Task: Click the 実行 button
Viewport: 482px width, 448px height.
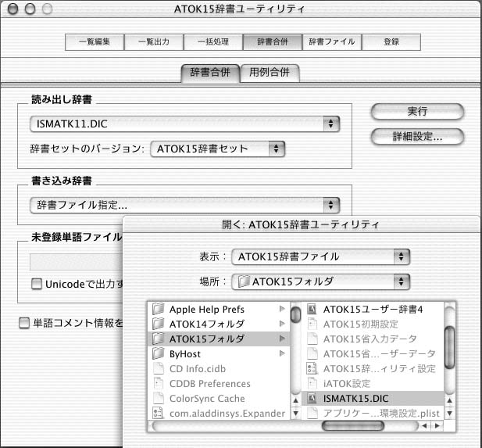Action: point(417,111)
